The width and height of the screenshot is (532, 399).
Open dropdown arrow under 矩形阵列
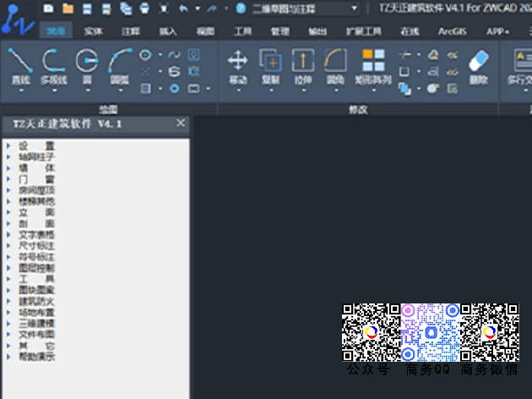[373, 90]
